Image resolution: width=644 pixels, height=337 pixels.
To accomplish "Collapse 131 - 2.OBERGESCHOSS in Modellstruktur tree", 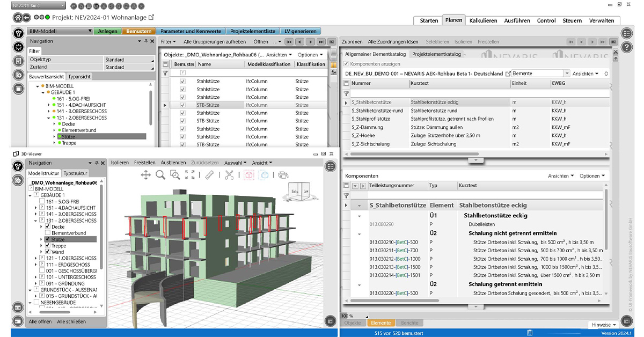I will (x=36, y=221).
